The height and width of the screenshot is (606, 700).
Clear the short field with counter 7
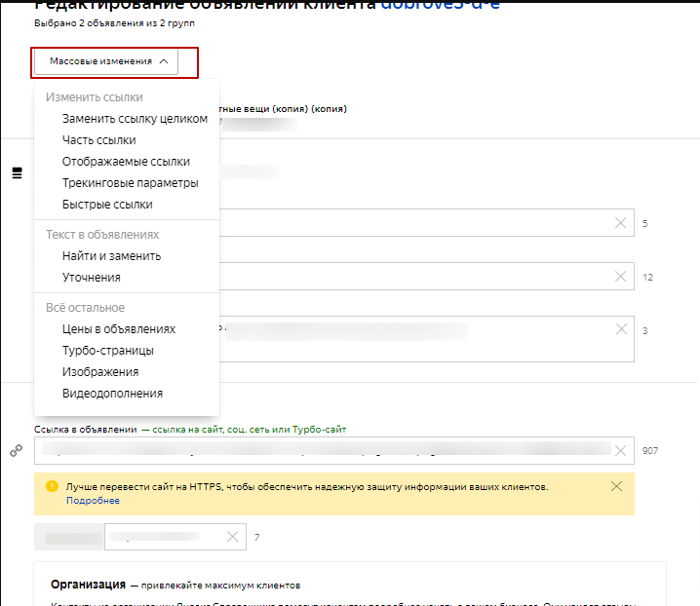tap(231, 537)
